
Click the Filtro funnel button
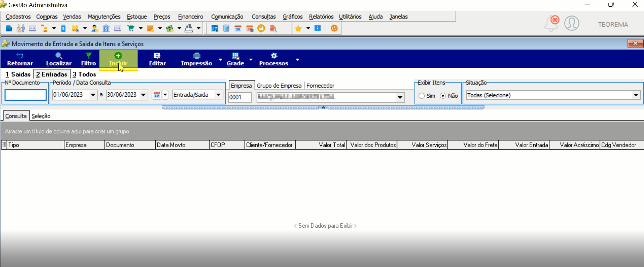(x=89, y=59)
